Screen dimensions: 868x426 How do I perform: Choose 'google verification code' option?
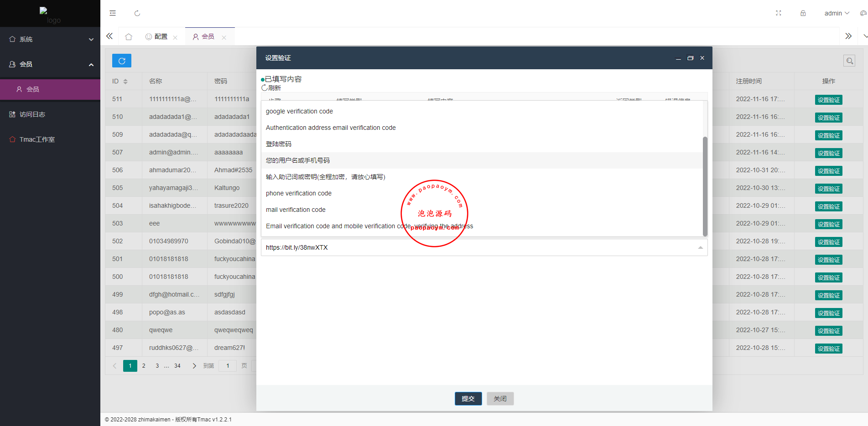(x=299, y=111)
